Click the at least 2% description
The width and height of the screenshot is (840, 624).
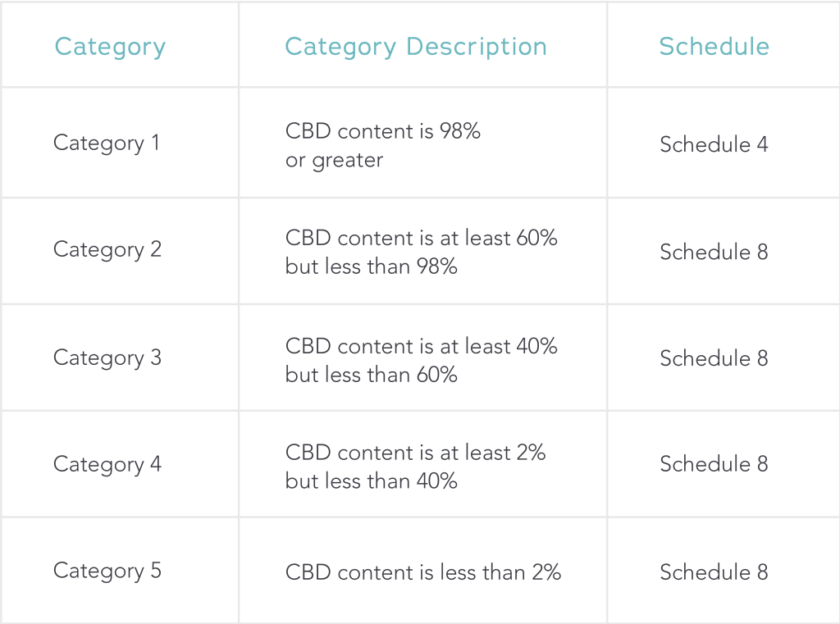click(415, 467)
